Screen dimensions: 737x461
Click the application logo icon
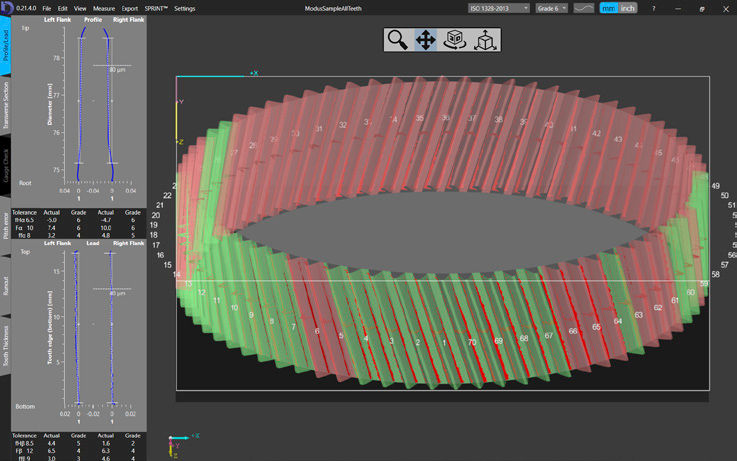[x=7, y=8]
